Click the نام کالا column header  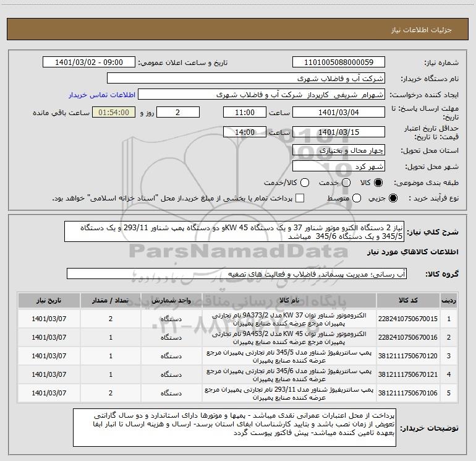point(289,301)
